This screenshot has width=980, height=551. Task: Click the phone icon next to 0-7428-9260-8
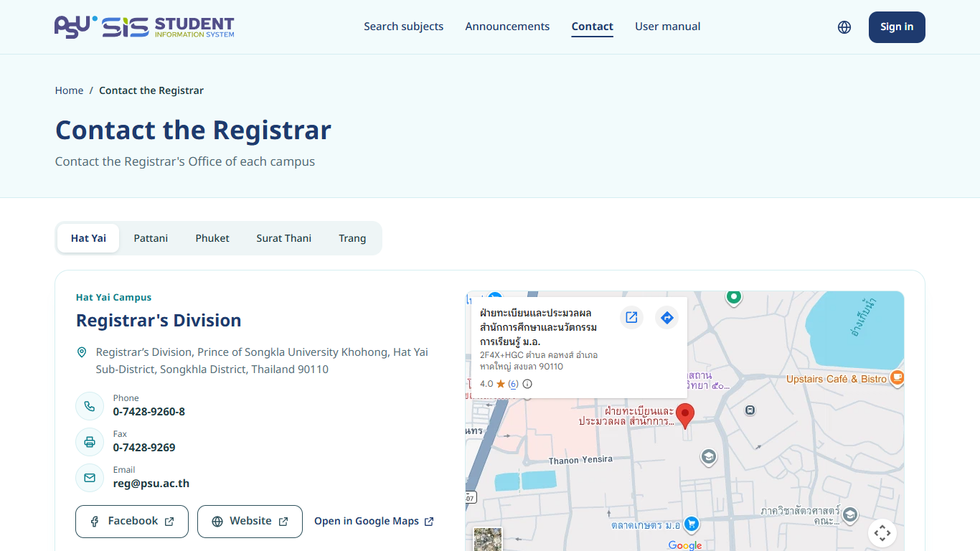(90, 406)
